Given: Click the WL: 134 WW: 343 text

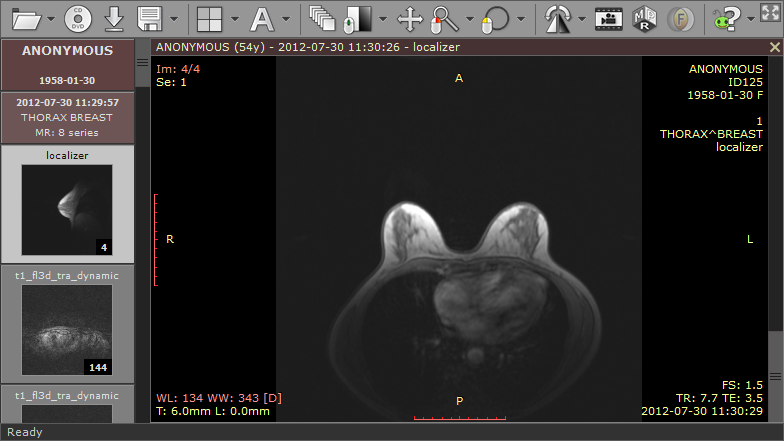Looking at the screenshot, I should [219, 398].
